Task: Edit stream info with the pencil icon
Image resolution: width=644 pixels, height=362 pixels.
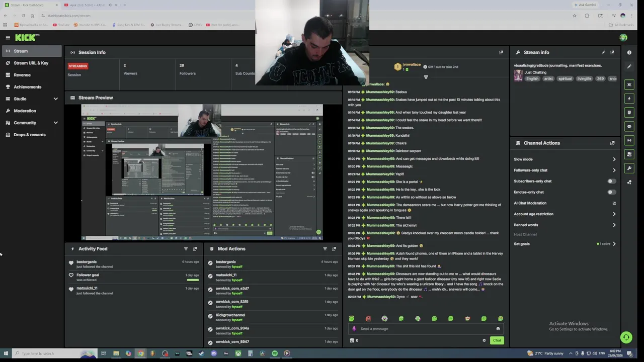Action: (603, 52)
